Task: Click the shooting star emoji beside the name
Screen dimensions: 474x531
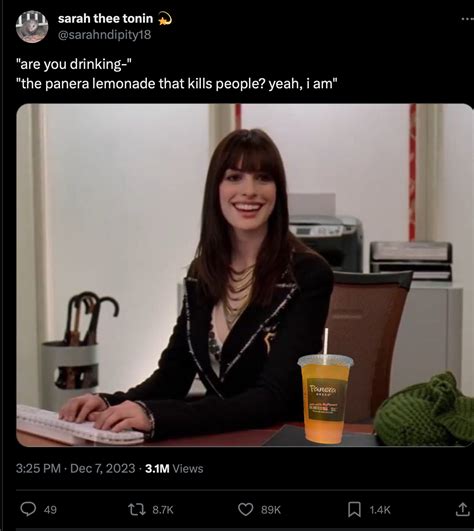Action: coord(165,19)
